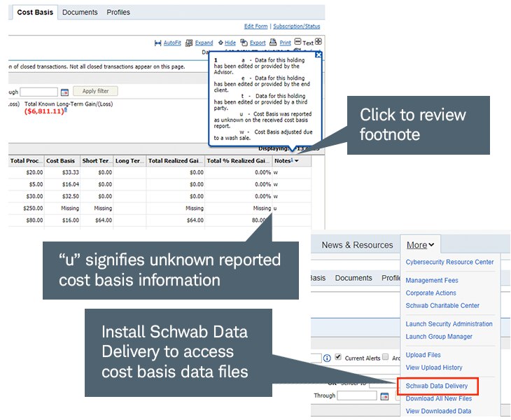Image resolution: width=511 pixels, height=420 pixels.
Task: Click the Export link
Action: [x=258, y=43]
